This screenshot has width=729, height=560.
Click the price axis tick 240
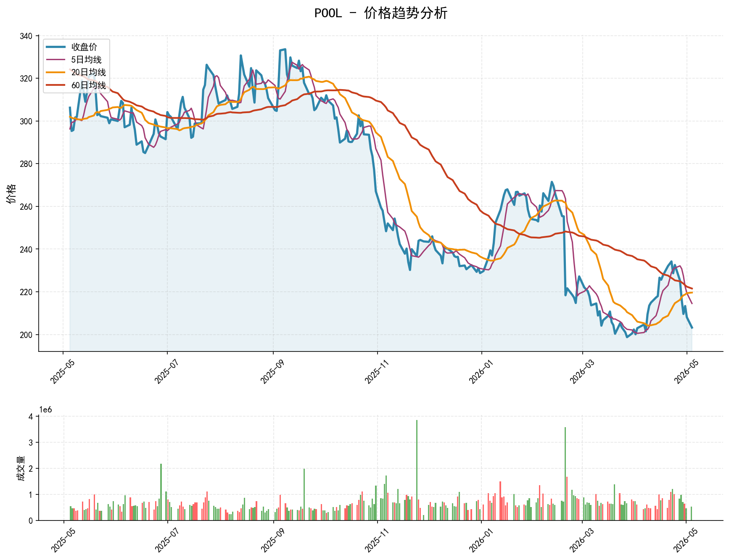coord(26,249)
